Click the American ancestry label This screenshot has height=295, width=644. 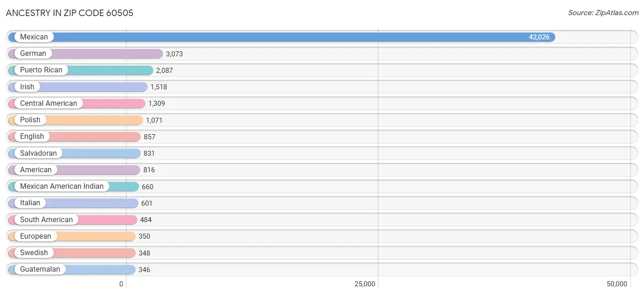point(36,169)
